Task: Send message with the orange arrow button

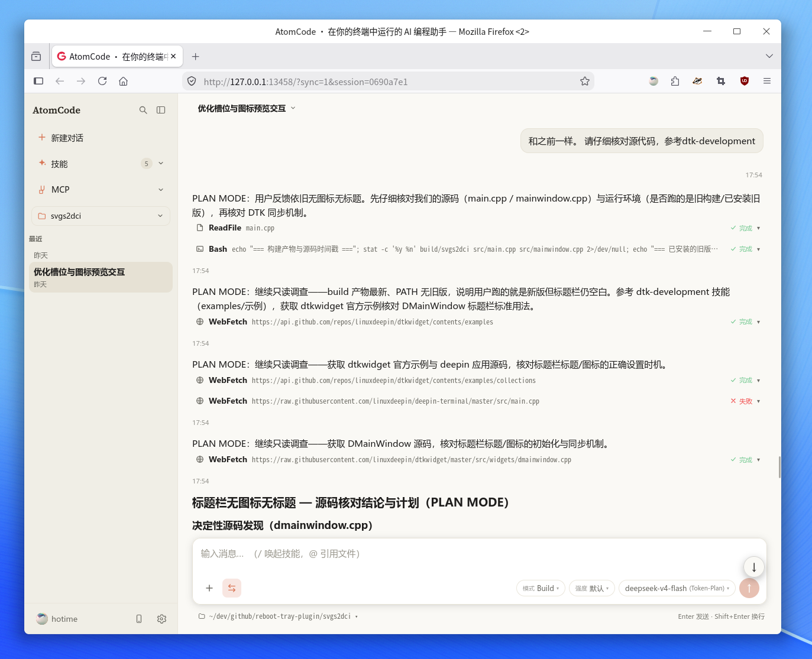Action: 749,588
